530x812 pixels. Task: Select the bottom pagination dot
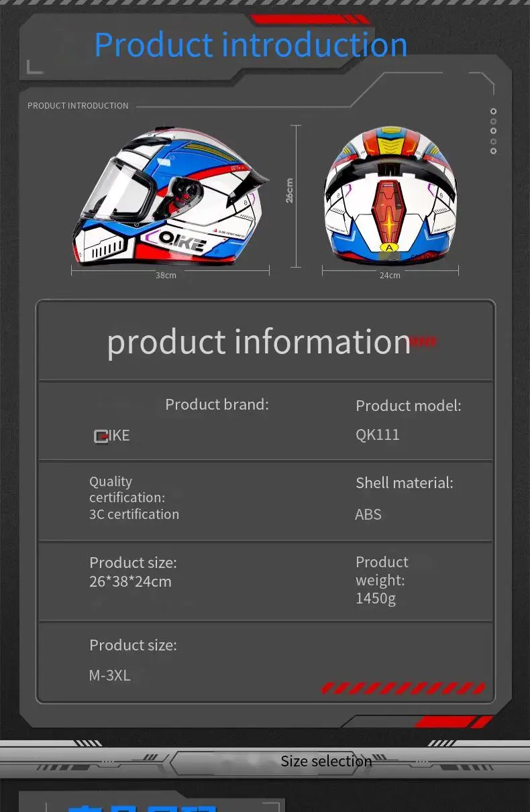point(493,151)
